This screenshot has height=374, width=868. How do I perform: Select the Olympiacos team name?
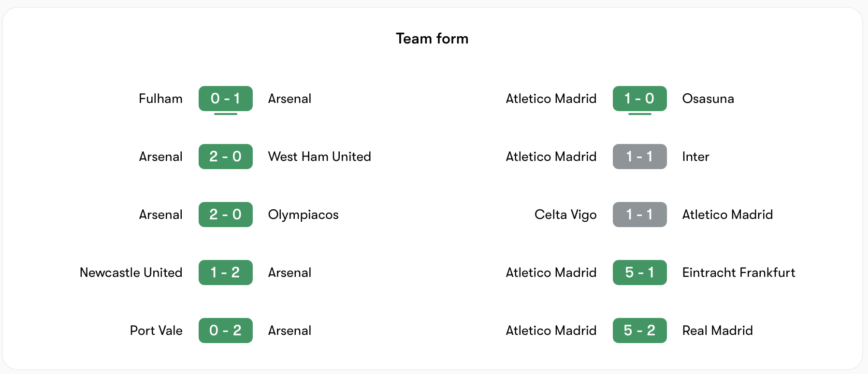click(303, 215)
